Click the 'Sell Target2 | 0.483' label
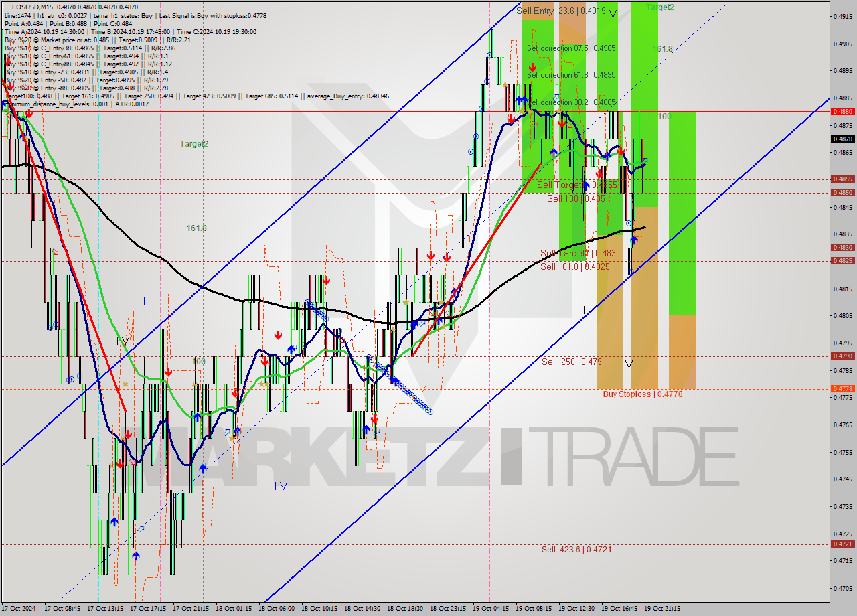 578,254
